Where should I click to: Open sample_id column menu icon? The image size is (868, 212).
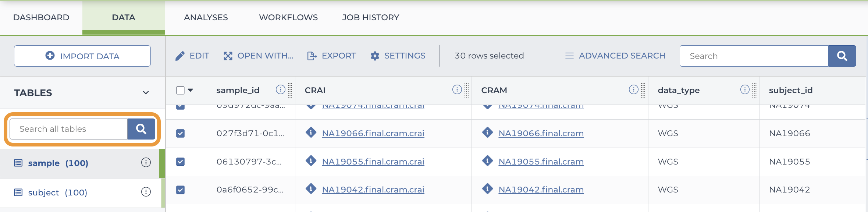pos(280,89)
